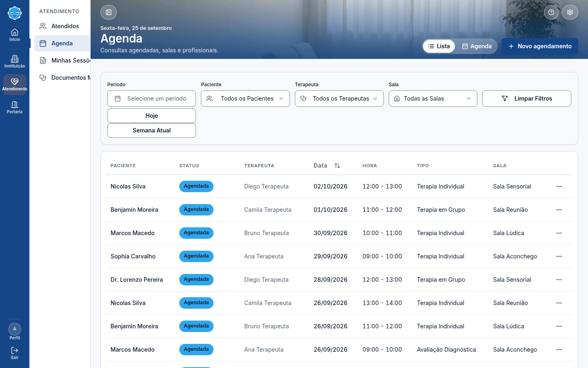Open actions menu for the 02/10/2026 appointment
Image resolution: width=588 pixels, height=368 pixels.
559,186
